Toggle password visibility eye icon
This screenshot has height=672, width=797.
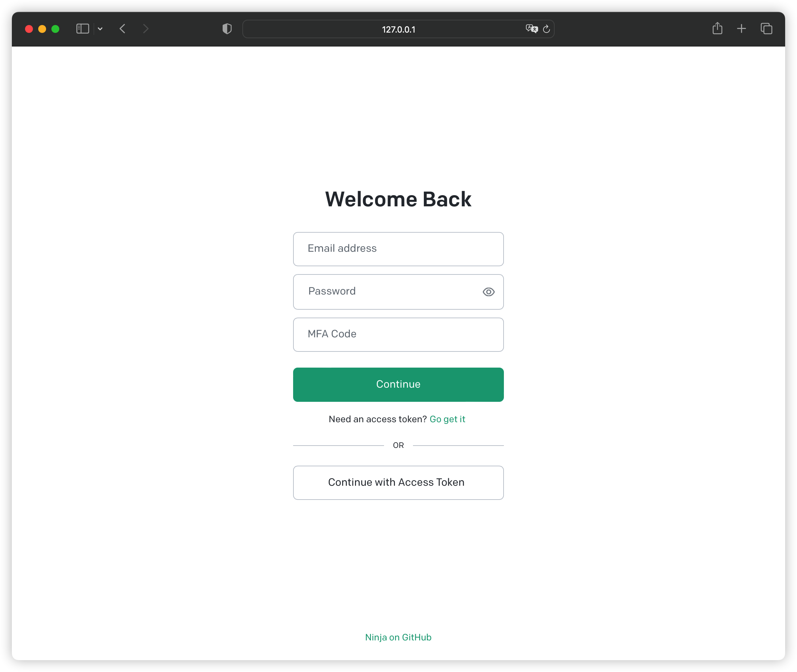(x=488, y=292)
